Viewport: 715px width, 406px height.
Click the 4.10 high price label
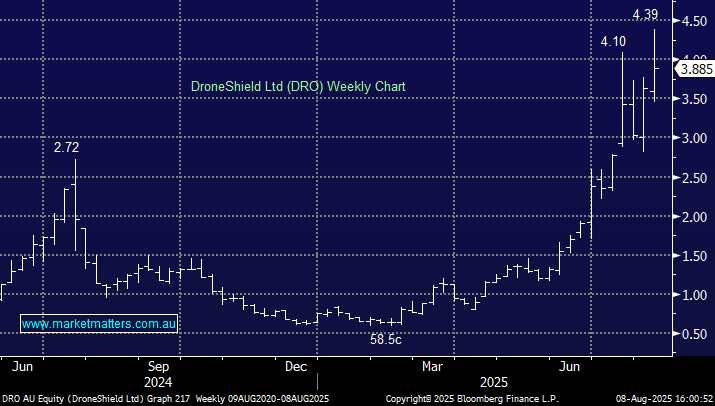click(613, 42)
